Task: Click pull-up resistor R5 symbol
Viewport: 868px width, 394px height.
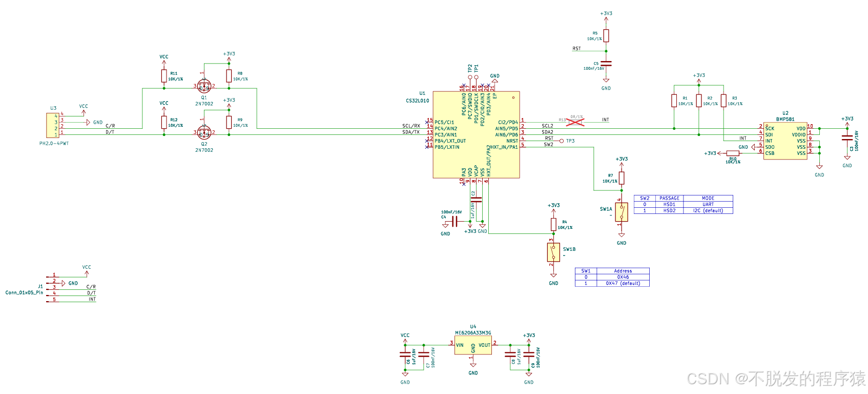Action: pos(606,35)
